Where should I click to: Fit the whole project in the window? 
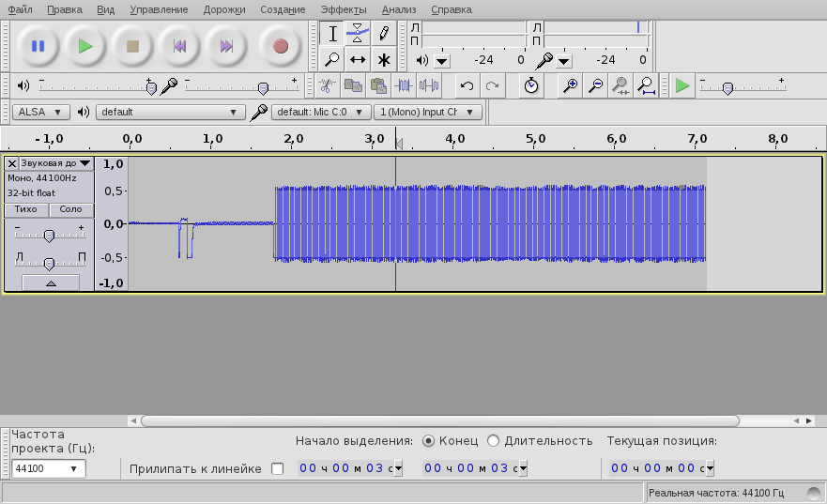pos(646,85)
